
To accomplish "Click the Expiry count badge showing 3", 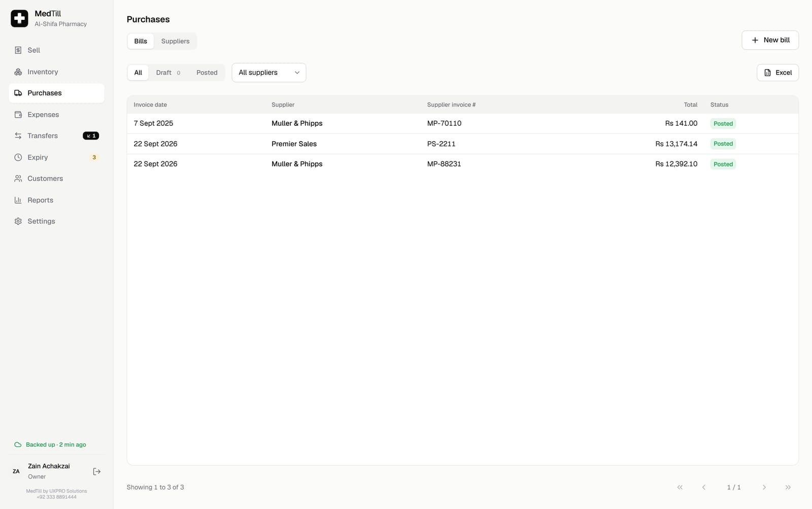I will (94, 157).
